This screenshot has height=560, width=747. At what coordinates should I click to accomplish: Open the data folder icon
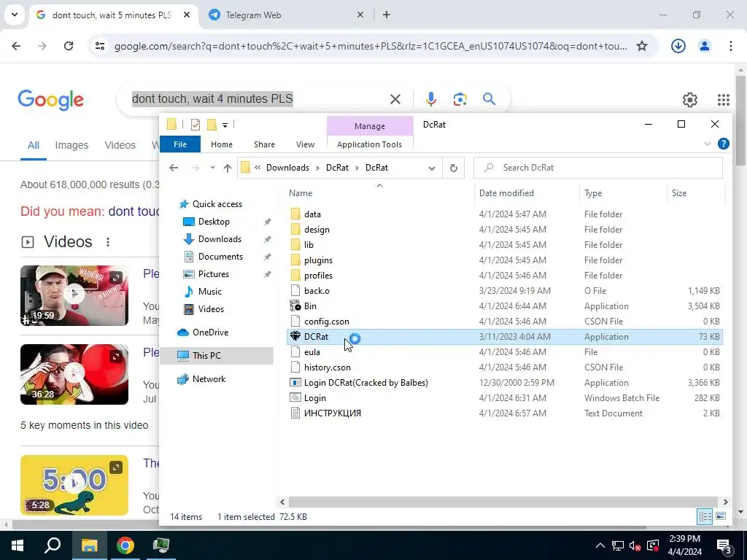coord(295,214)
